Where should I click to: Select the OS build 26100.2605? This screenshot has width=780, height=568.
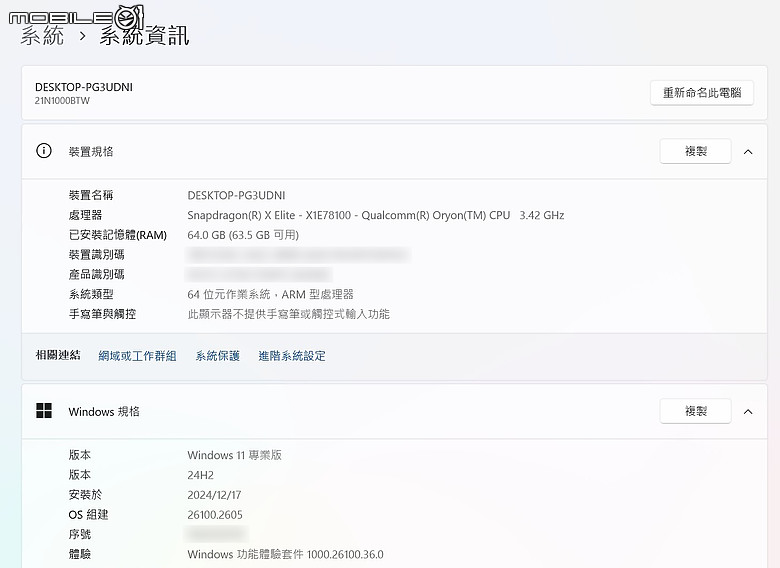click(x=215, y=515)
